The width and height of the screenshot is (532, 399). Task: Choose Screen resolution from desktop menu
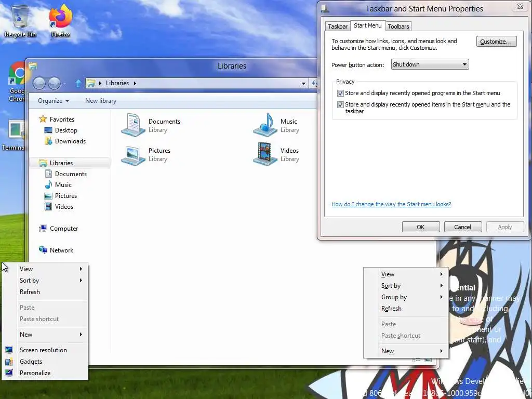(45, 350)
